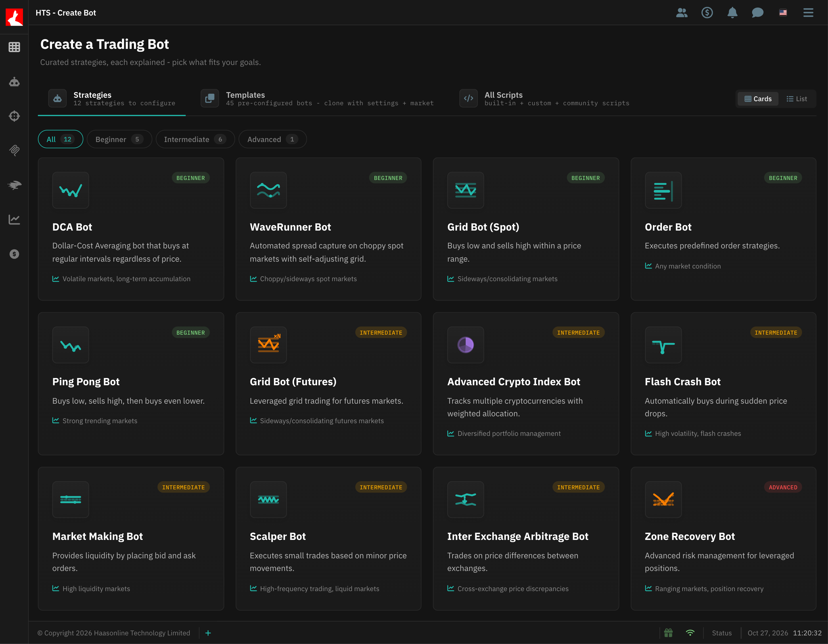
Task: Click the wifi connection icon in footer
Action: click(x=690, y=632)
